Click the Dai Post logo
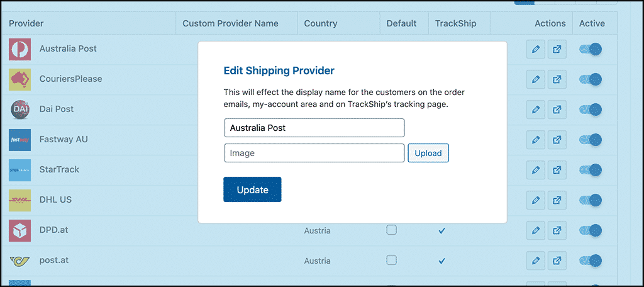Image resolution: width=644 pixels, height=287 pixels. click(19, 110)
